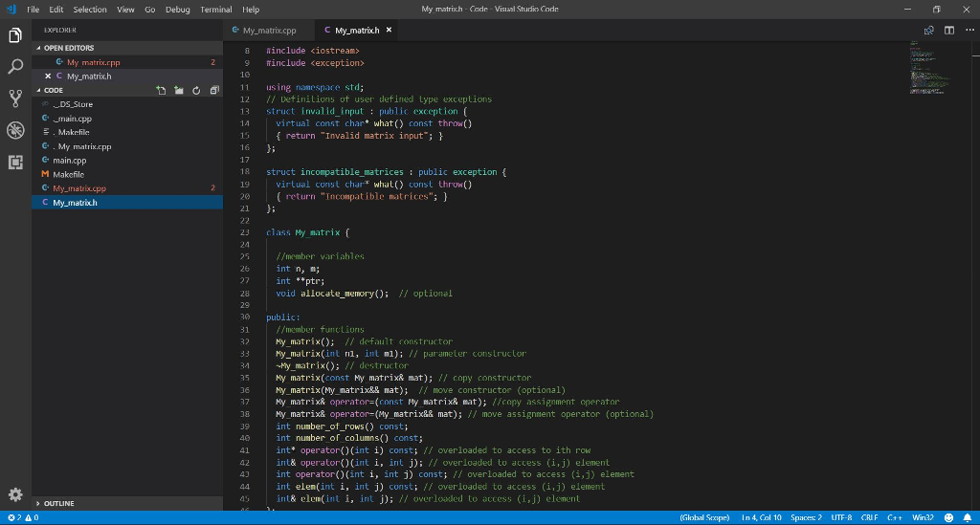Open the Explorer view in activity bar

15,35
